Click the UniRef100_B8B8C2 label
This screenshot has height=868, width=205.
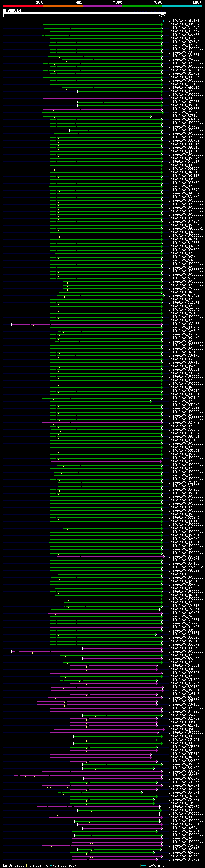point(184,98)
